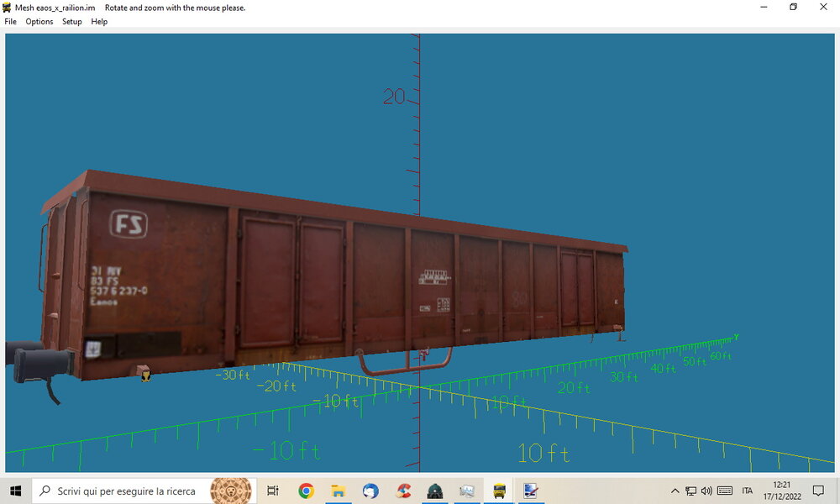Viewport: 840px width, 504px height.
Task: Open the touch keyboard tray icon
Action: (x=725, y=491)
